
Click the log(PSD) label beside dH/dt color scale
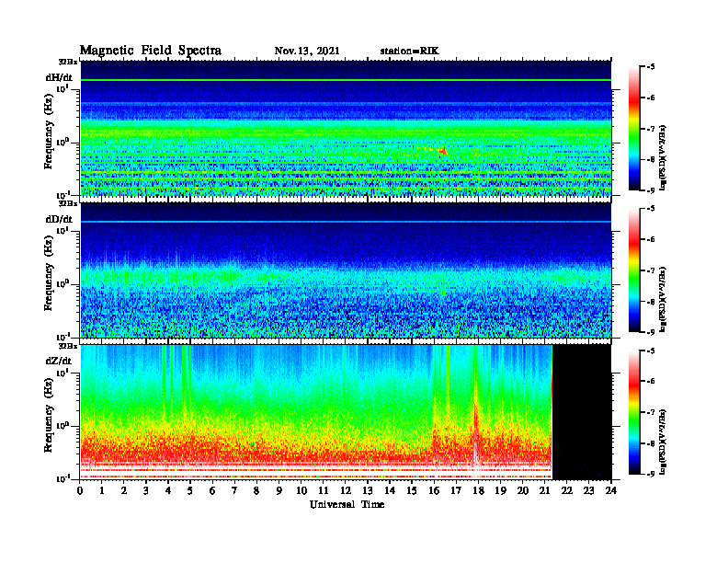click(x=665, y=157)
